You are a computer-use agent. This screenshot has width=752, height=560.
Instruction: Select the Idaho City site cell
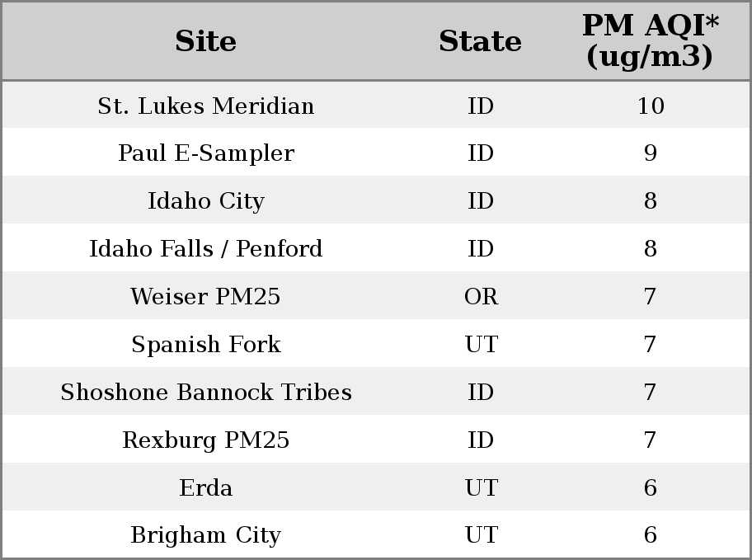click(206, 200)
